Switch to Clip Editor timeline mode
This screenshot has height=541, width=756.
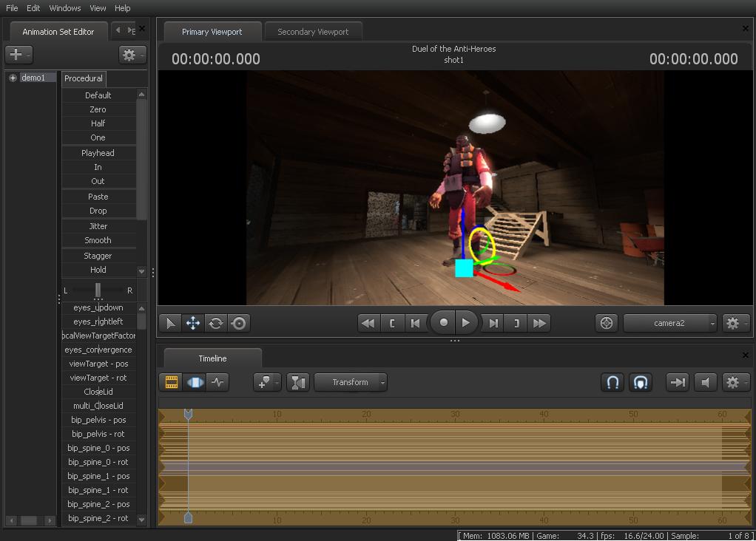pos(171,382)
